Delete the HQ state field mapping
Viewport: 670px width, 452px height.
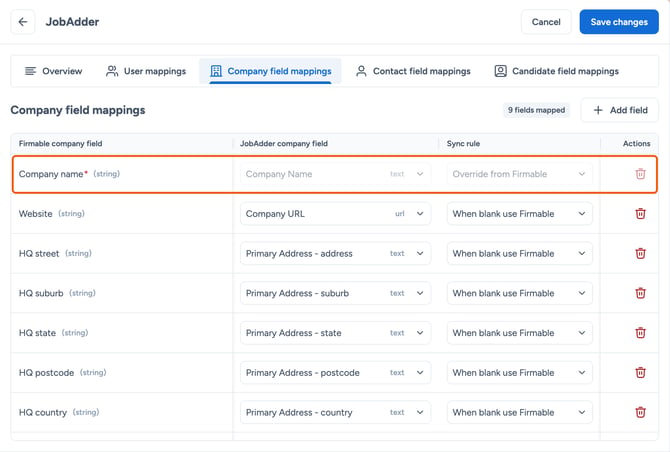pyautogui.click(x=640, y=333)
